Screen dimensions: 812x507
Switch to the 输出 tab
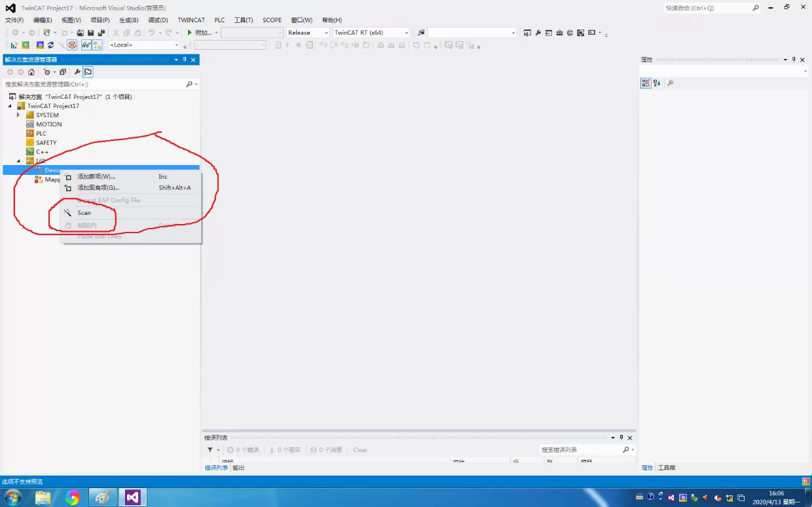(238, 468)
